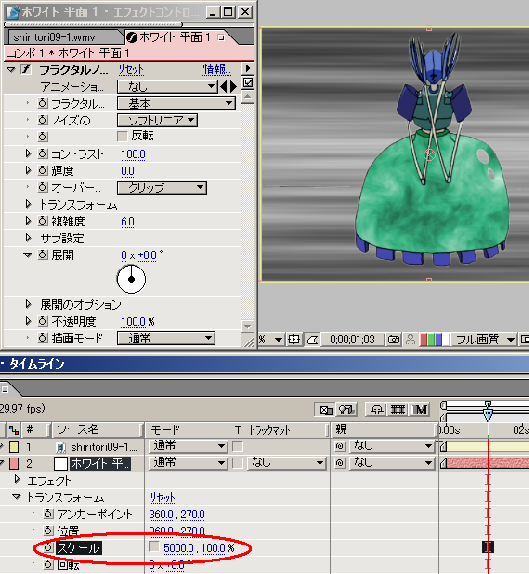Viewport: 529px width, 574px height.
Task: Click checkbox icon below effect panel arrow
Action: click(x=248, y=82)
